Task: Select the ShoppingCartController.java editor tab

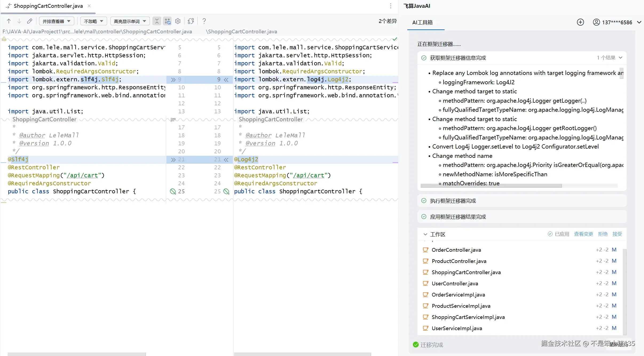Action: 48,6
